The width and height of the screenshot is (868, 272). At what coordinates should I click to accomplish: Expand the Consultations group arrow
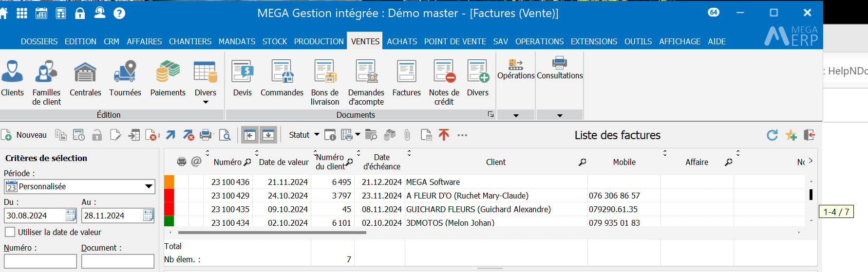pos(560,115)
